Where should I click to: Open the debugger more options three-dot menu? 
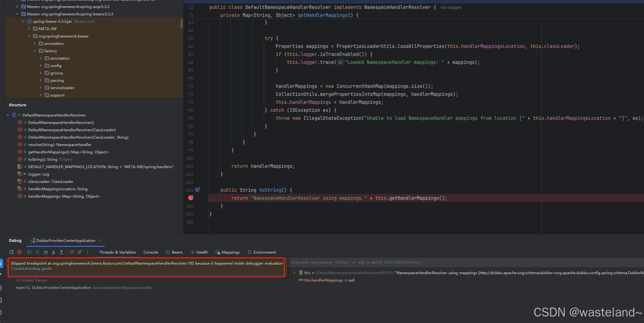point(88,252)
